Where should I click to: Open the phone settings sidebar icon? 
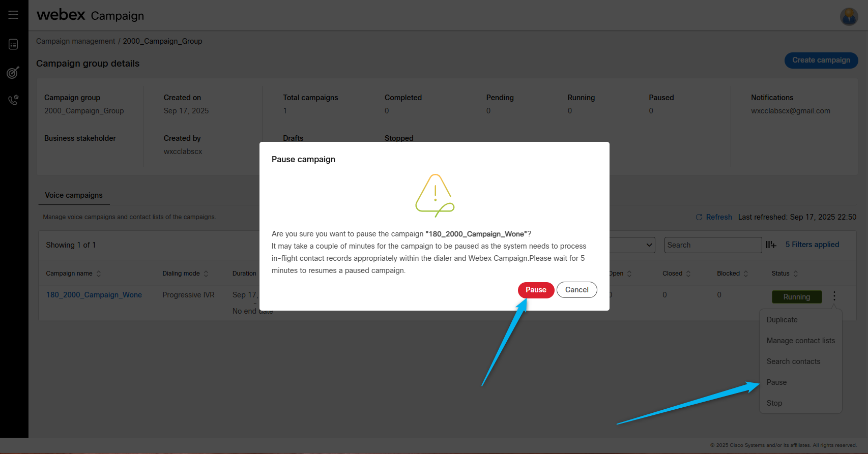point(13,100)
